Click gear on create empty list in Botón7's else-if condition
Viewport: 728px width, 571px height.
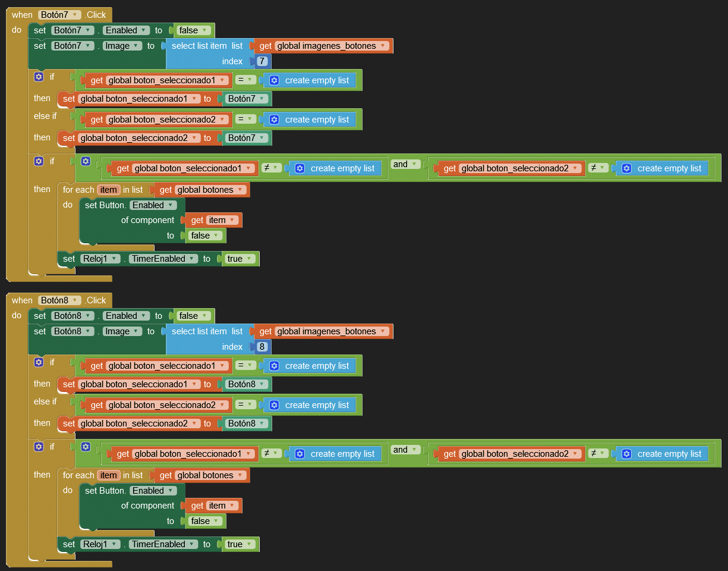coord(274,120)
